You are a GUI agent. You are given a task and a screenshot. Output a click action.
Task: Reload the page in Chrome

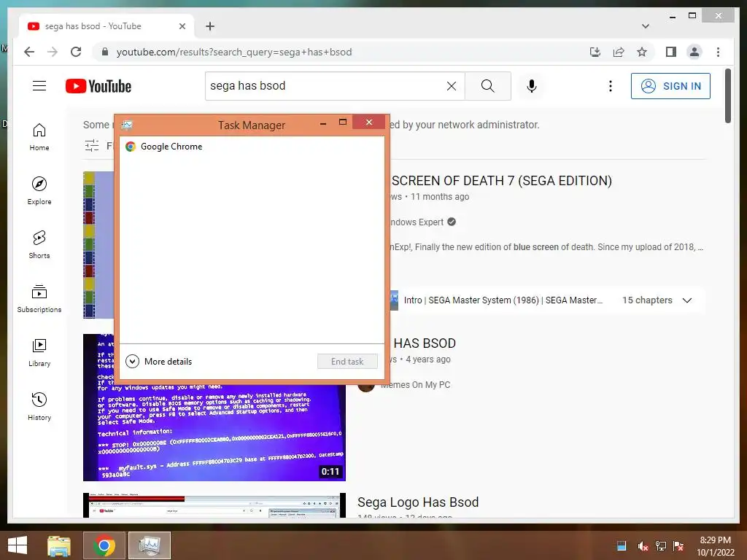click(76, 52)
